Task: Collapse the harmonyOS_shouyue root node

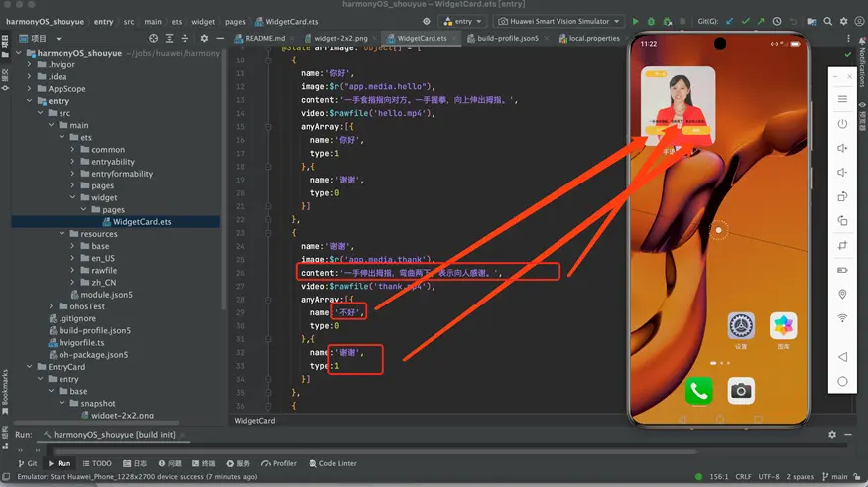Action: (x=20, y=53)
